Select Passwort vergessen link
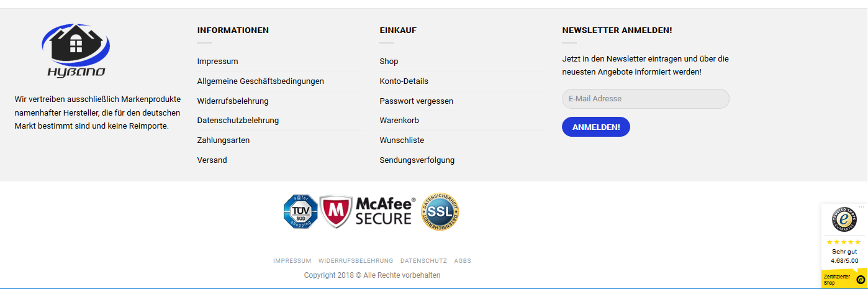868x289 pixels. click(x=416, y=101)
